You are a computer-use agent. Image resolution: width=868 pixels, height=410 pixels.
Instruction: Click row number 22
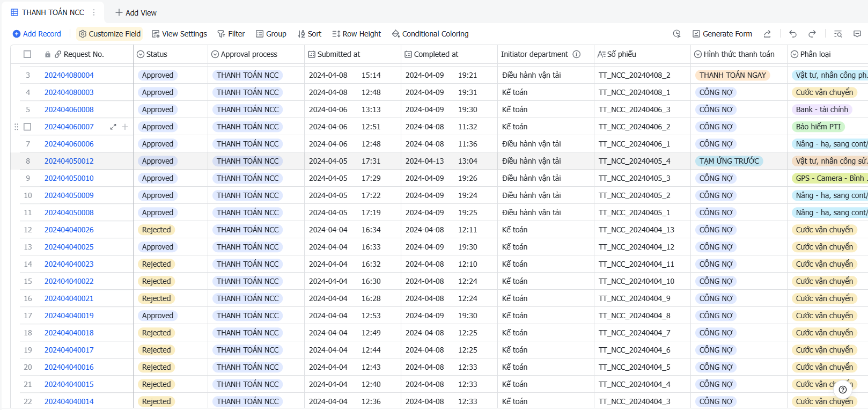click(x=28, y=401)
